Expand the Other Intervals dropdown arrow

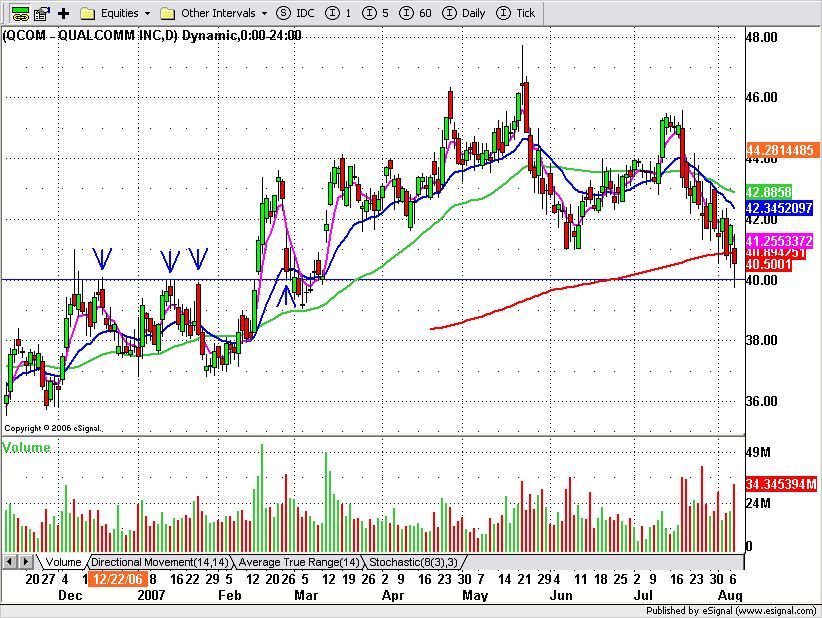pyautogui.click(x=264, y=13)
